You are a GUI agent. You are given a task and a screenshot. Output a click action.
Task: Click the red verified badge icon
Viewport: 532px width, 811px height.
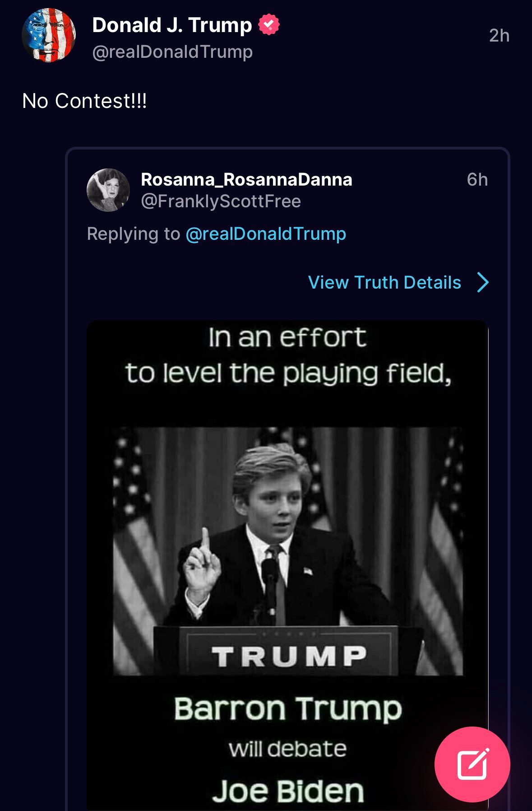click(x=269, y=24)
